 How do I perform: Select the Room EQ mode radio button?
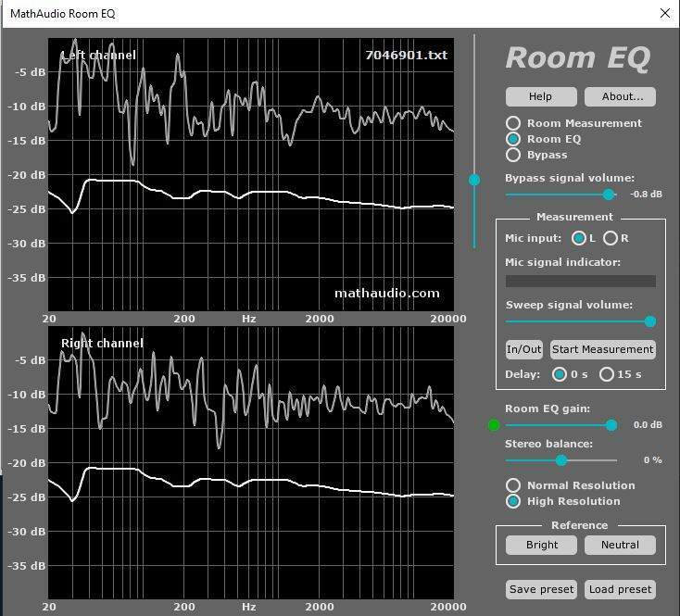pyautogui.click(x=513, y=139)
